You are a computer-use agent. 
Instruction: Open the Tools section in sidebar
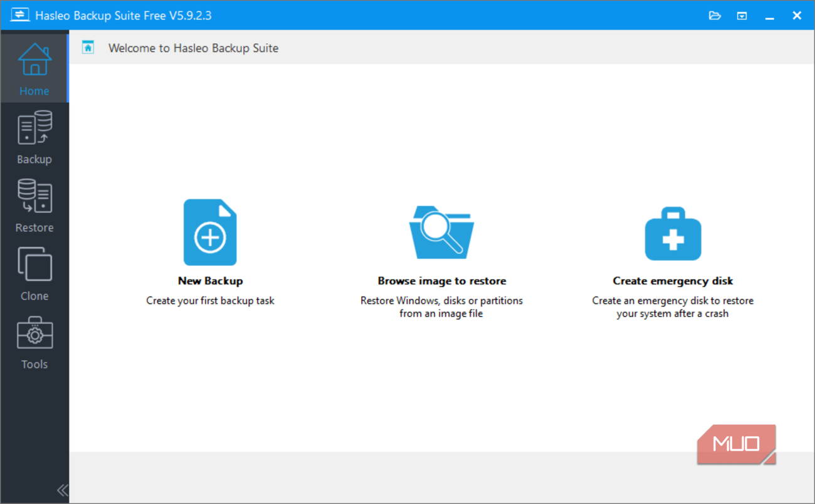click(34, 342)
